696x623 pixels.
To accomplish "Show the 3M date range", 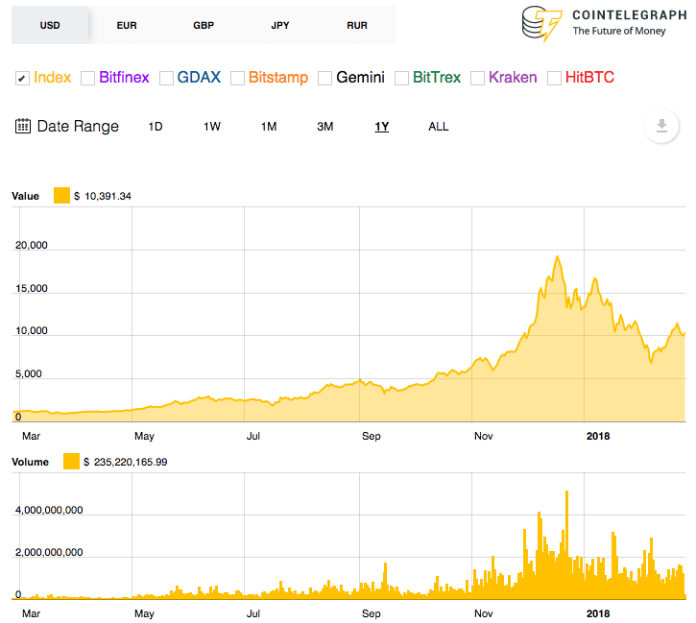I will (x=324, y=127).
